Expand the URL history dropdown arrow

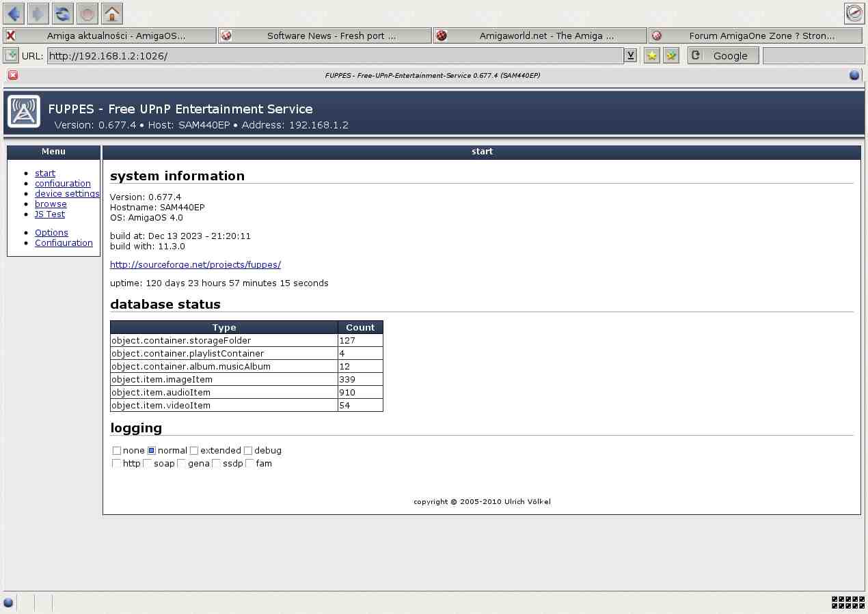pyautogui.click(x=631, y=56)
